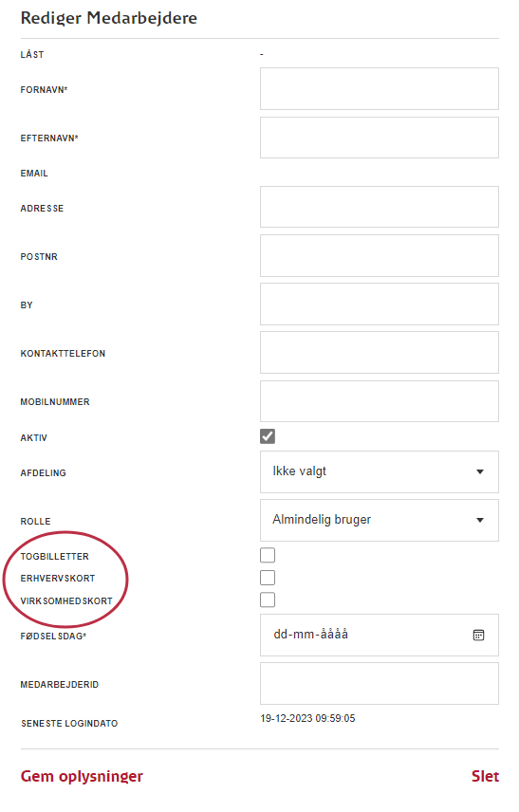Open the calendar picker for Fødselsdag
519x812 pixels.
pos(478,635)
